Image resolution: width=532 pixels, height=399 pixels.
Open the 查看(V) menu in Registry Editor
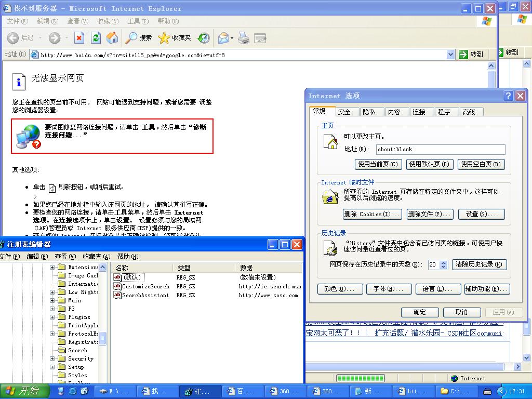[x=65, y=257]
